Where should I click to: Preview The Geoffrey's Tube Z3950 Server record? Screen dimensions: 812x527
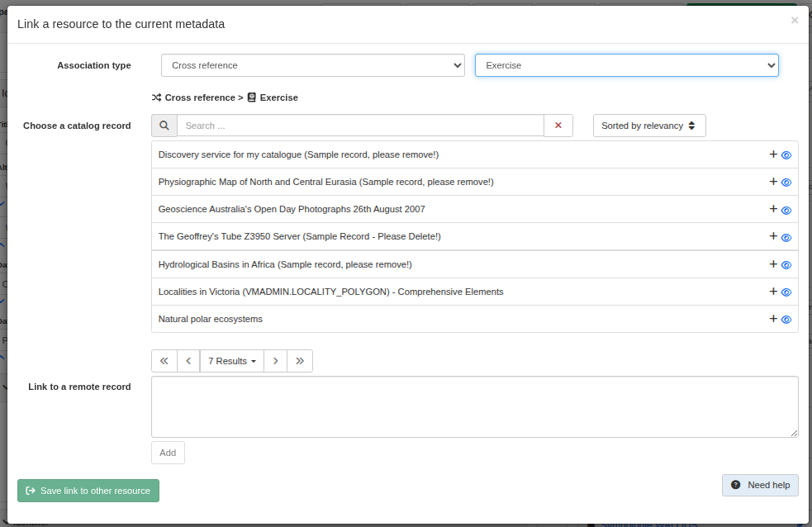(786, 237)
